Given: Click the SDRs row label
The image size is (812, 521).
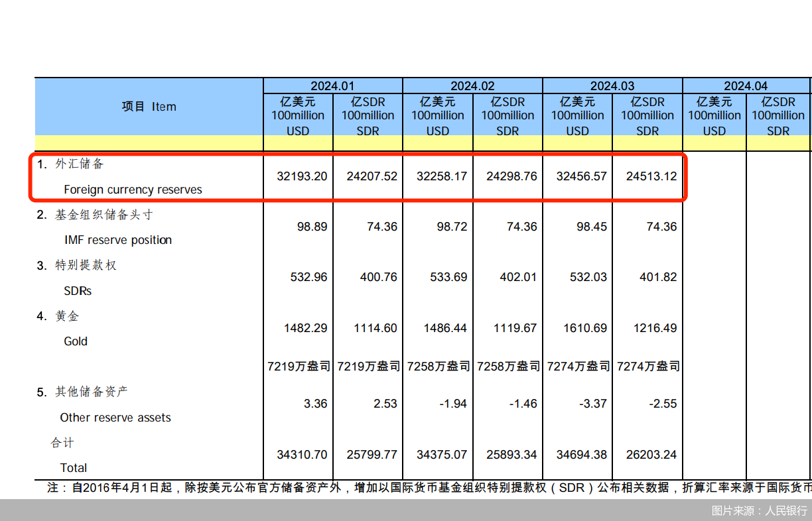Looking at the screenshot, I should pyautogui.click(x=78, y=291).
